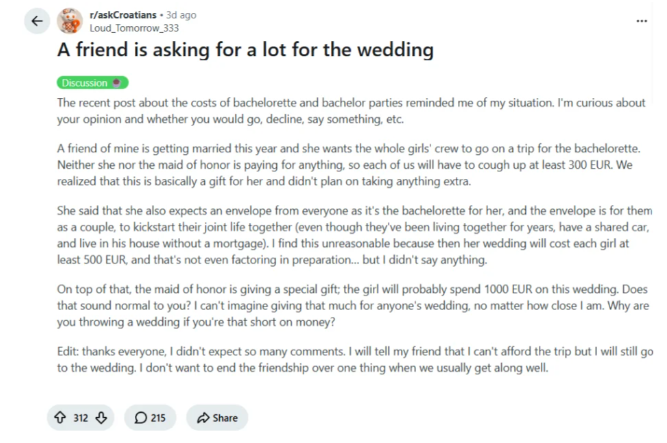The width and height of the screenshot is (667, 443).
Task: Click the "Edit: thanks everyone" paragraph
Action: [355, 359]
